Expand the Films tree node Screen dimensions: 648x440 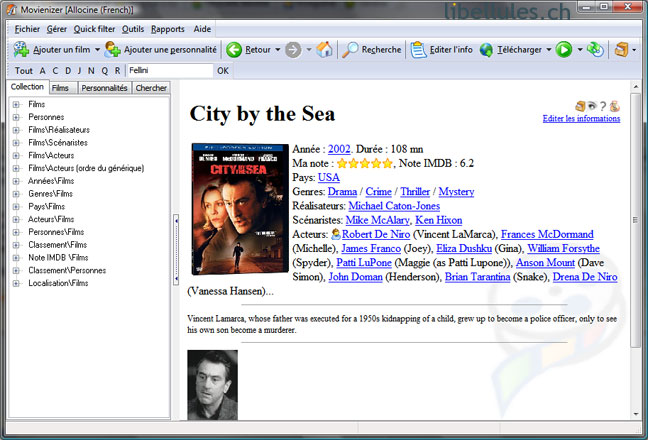pos(16,105)
